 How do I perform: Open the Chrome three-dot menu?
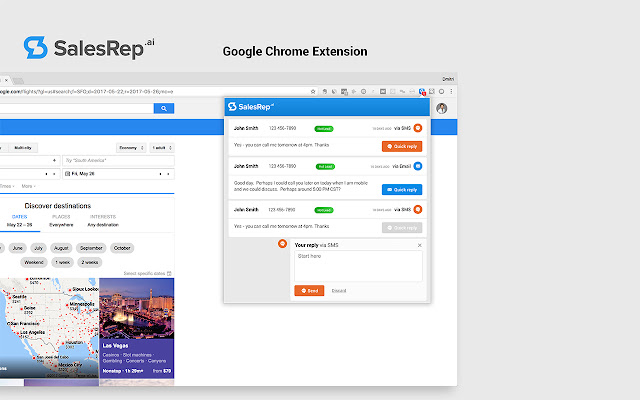[451, 91]
